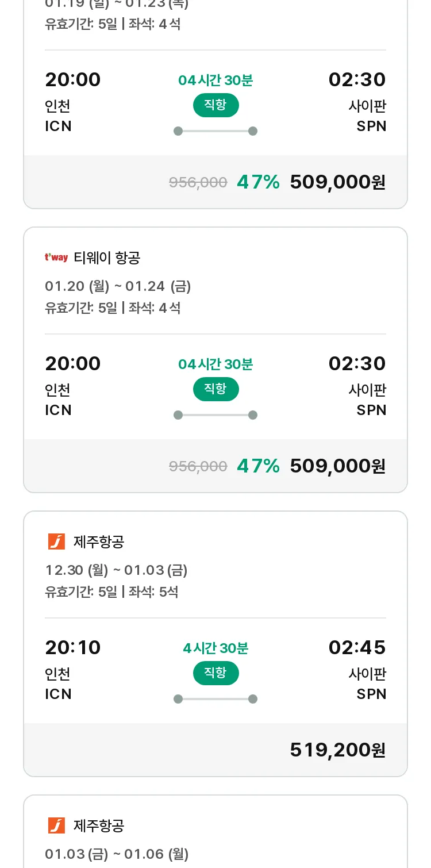The height and width of the screenshot is (868, 431).
Task: Select the 519,200원 price
Action: 337,750
